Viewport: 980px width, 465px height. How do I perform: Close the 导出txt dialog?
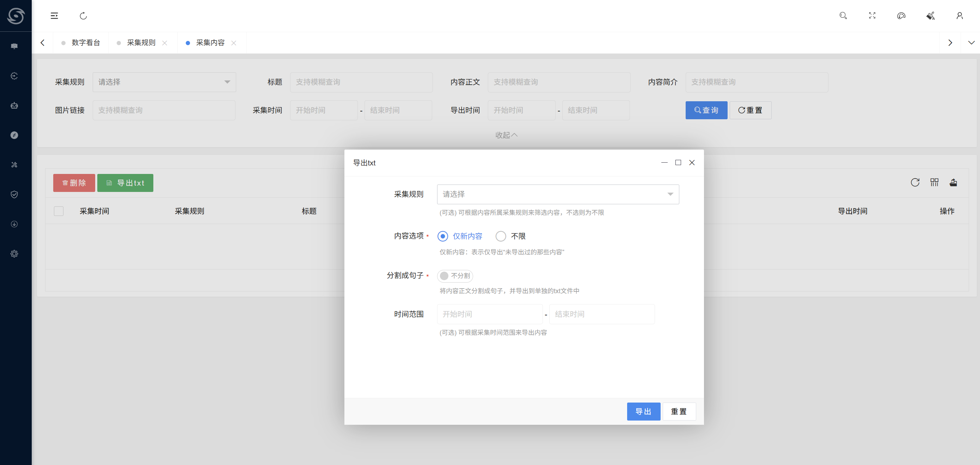(692, 163)
